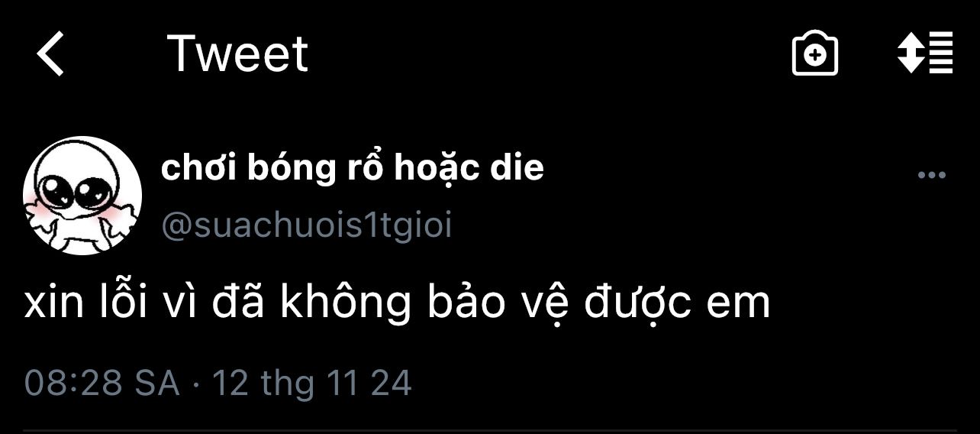980x434 pixels.
Task: Click the word "em" ending the tweet
Action: [739, 306]
